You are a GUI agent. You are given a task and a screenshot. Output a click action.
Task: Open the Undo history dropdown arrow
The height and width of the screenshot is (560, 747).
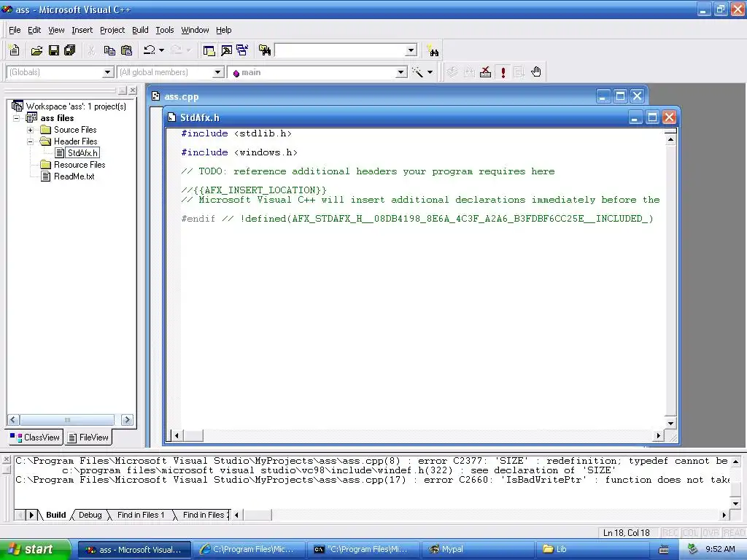coord(161,50)
